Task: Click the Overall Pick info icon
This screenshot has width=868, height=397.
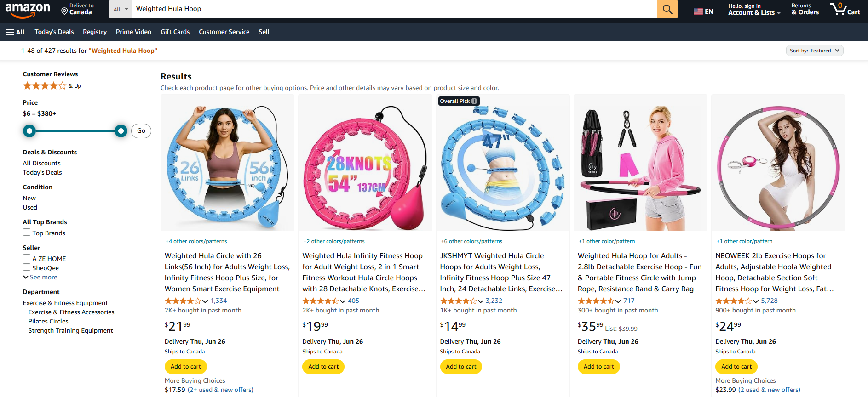Action: (474, 101)
